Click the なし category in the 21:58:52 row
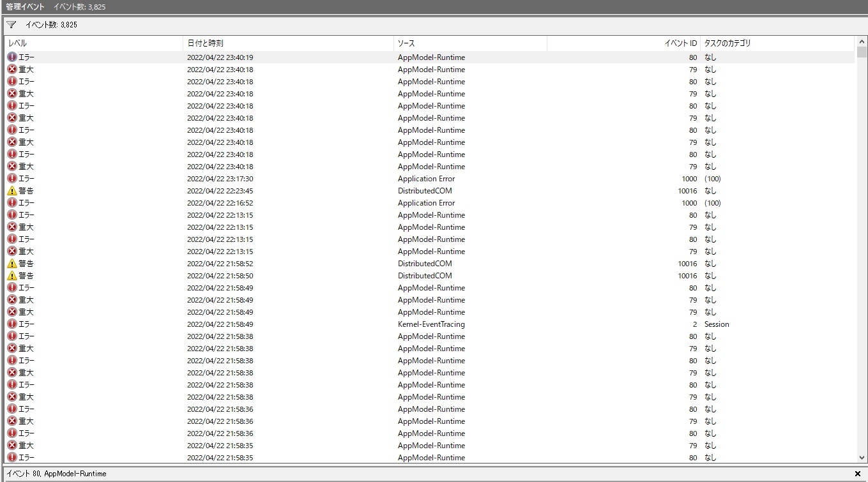868x482 pixels. [x=710, y=264]
